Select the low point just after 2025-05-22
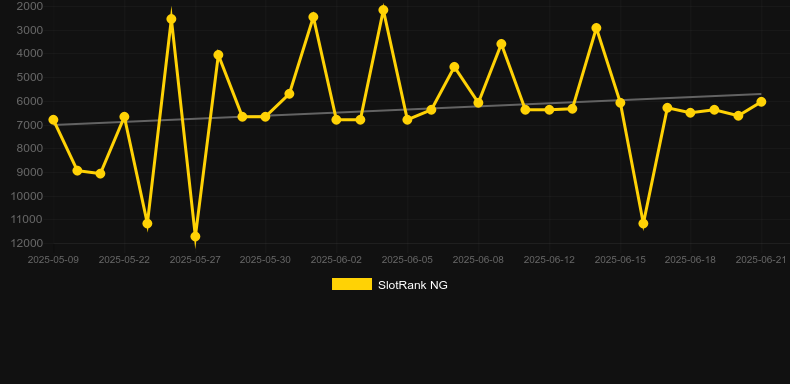 (x=147, y=223)
